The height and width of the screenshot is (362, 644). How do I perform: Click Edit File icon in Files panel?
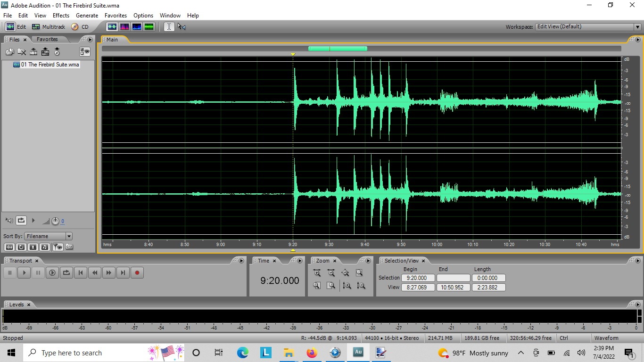(x=33, y=52)
